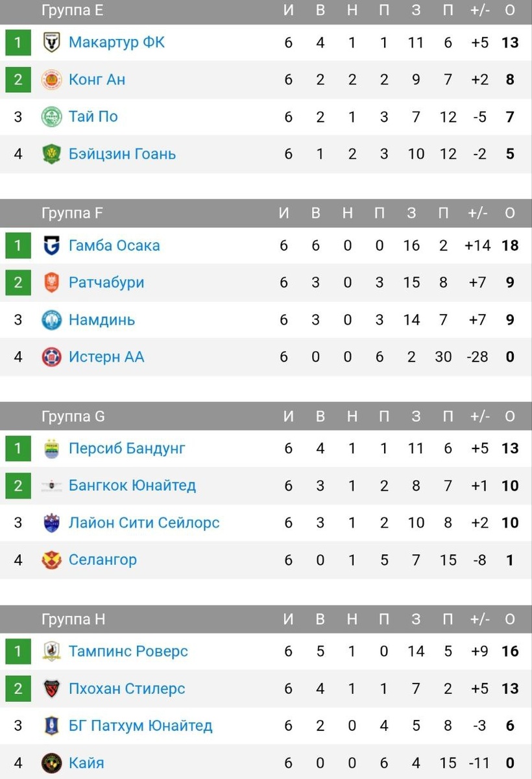Click the Группа G header label
Viewport: 532px width, 779px height.
[73, 417]
